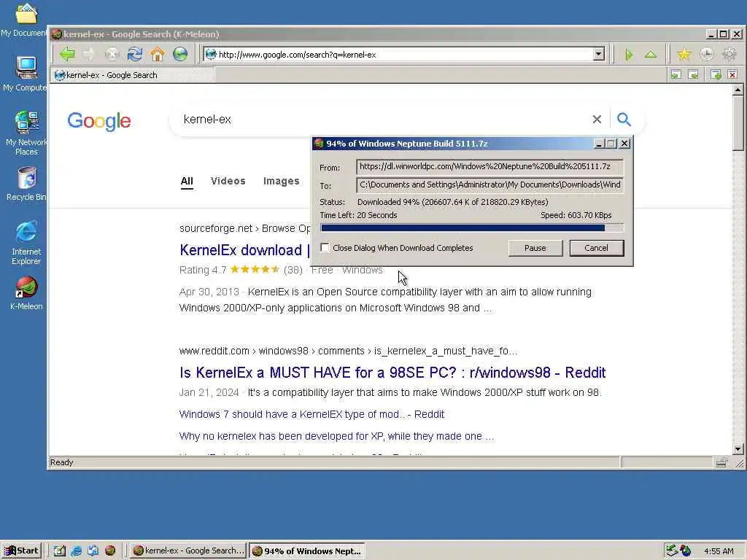Click the Google magnifier search icon
This screenshot has height=560, width=747.
(624, 119)
